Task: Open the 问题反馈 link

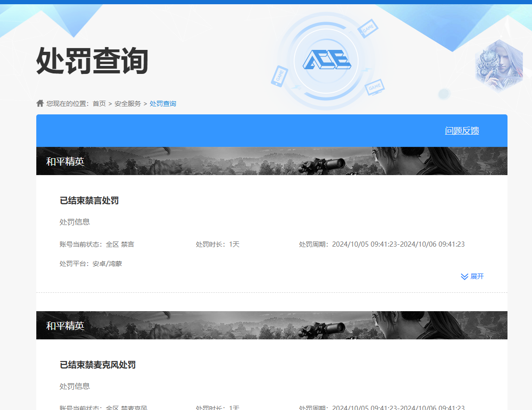Action: (462, 131)
